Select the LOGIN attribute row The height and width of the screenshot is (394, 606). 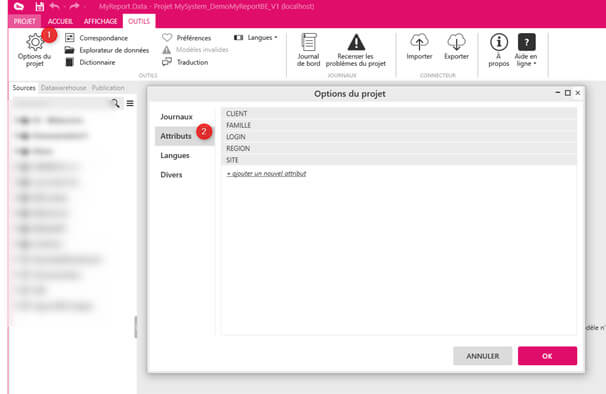point(399,137)
